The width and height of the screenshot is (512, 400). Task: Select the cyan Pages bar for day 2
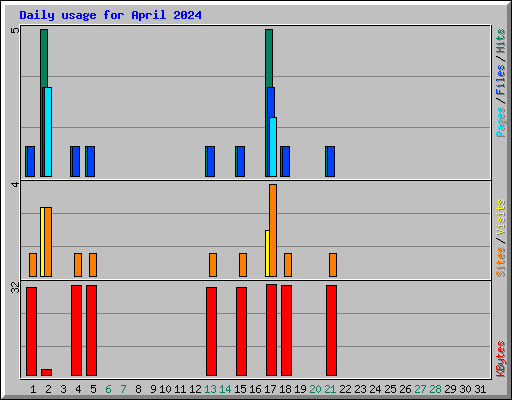(48, 132)
